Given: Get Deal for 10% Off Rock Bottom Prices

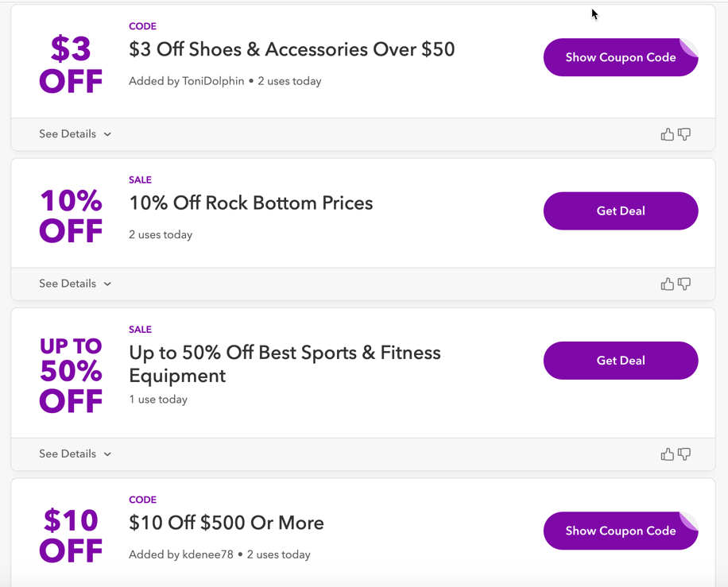Looking at the screenshot, I should coord(620,211).
